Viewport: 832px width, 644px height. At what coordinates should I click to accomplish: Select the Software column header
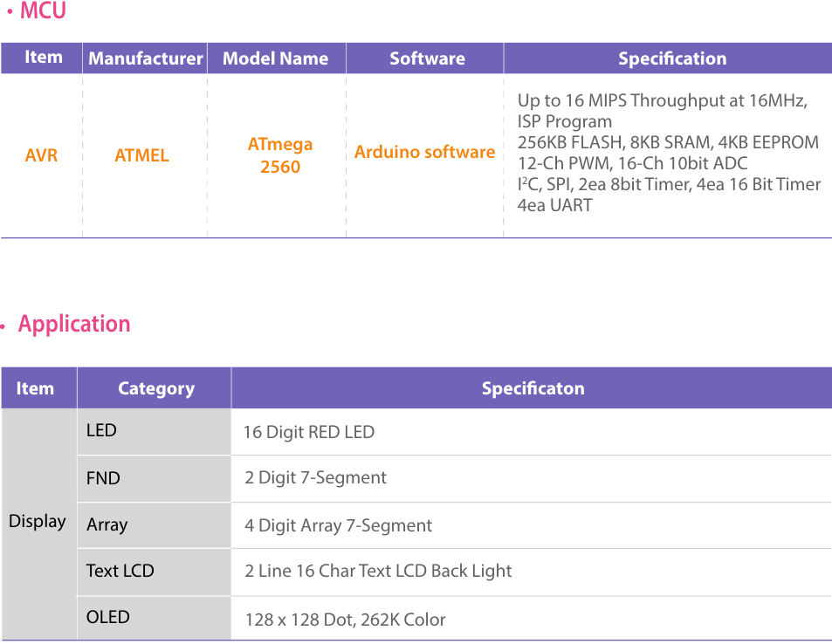427,58
